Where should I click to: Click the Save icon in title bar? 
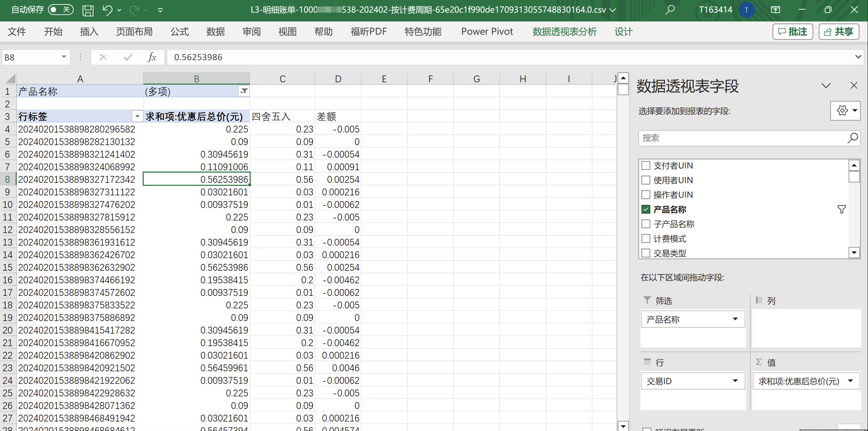click(88, 10)
